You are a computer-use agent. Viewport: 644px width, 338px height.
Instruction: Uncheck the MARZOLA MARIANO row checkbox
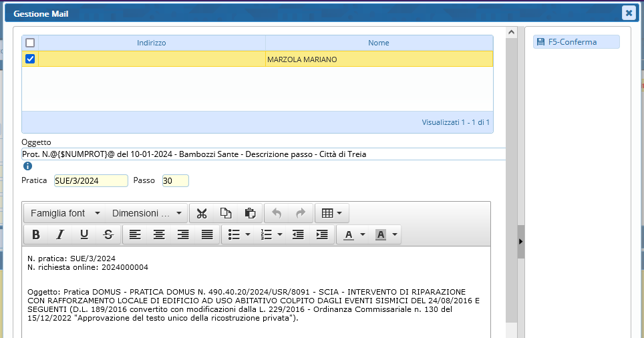(x=30, y=59)
